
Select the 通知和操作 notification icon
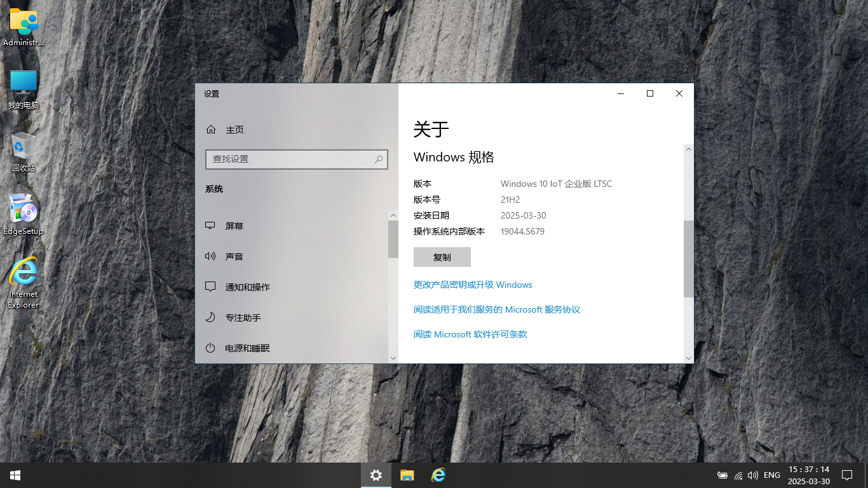(211, 287)
